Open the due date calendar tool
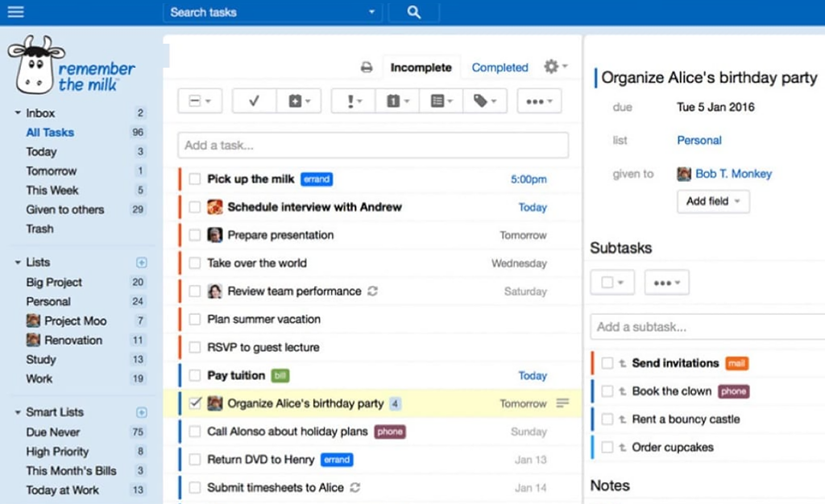 point(397,101)
